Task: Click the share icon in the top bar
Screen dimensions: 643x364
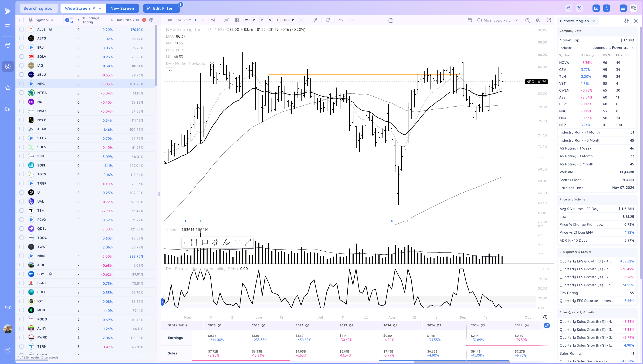Action: pyautogui.click(x=568, y=8)
